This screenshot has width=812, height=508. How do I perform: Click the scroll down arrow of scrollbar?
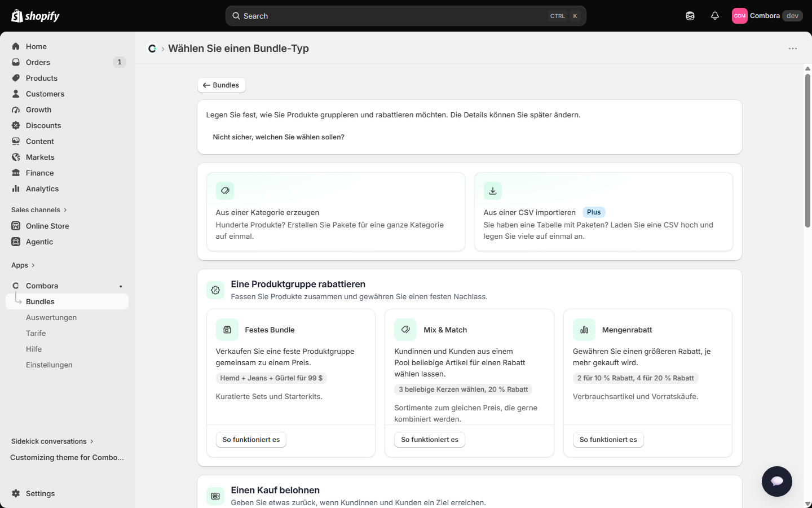tap(807, 504)
